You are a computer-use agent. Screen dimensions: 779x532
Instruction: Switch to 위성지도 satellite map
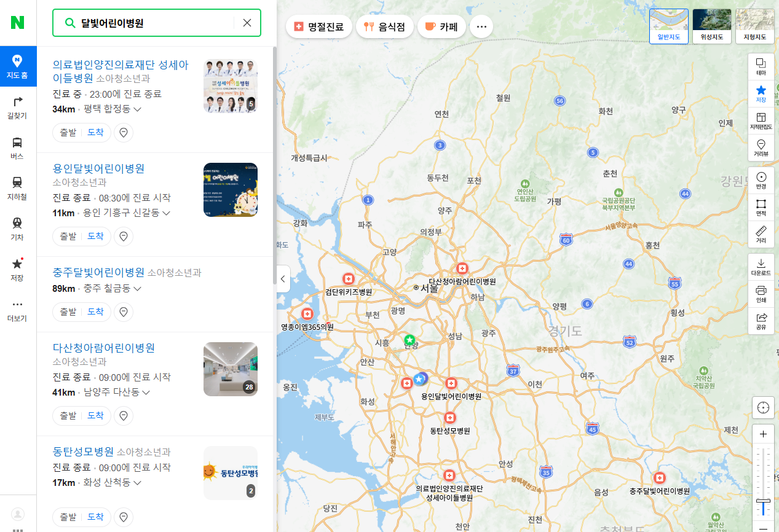(712, 26)
